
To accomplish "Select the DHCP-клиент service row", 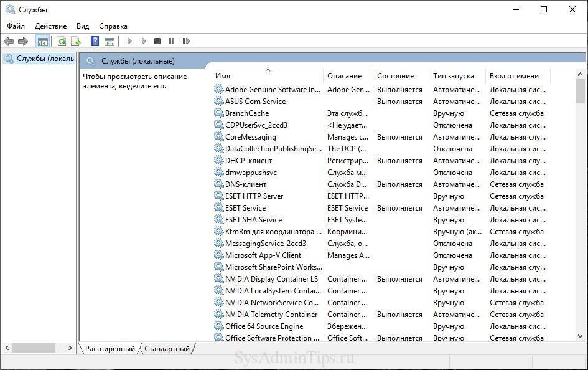I will pyautogui.click(x=248, y=161).
